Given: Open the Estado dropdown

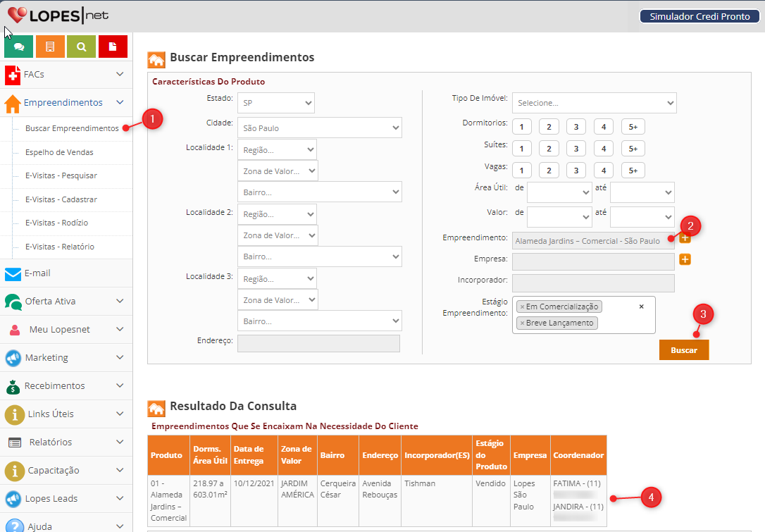Looking at the screenshot, I should click(276, 103).
